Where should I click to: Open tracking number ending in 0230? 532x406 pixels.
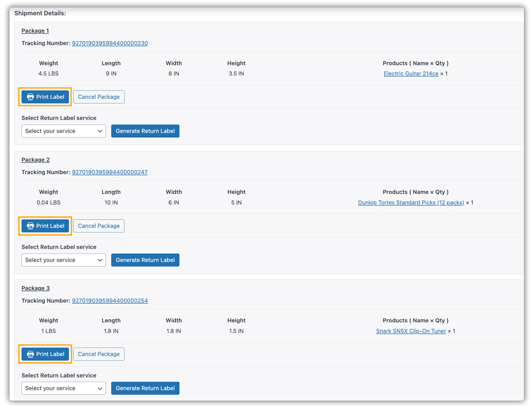(110, 43)
